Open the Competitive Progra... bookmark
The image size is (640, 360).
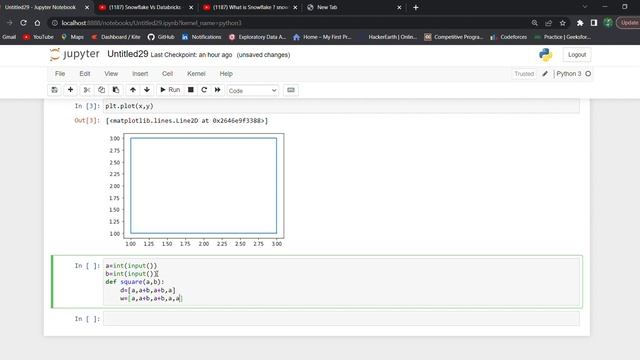point(453,37)
